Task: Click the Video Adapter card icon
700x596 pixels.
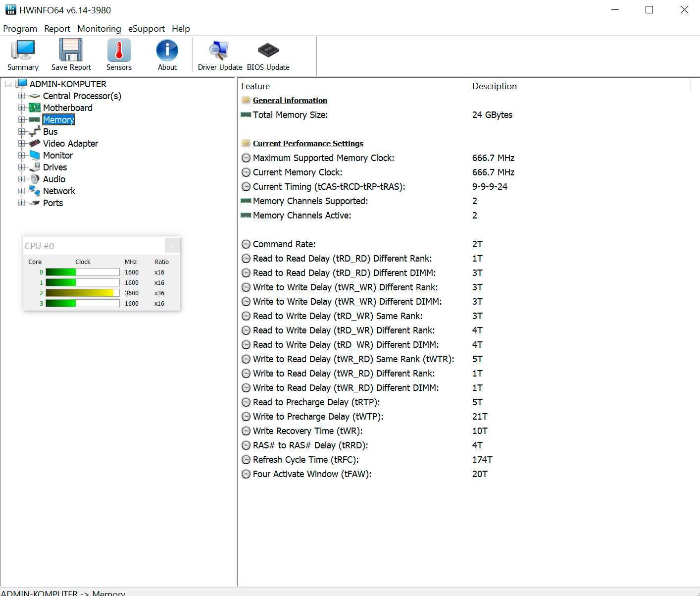Action: coord(35,143)
